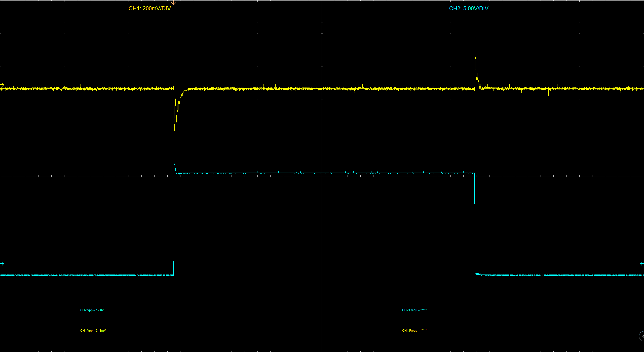644x352 pixels.
Task: Click the cyan waveform's falling edge
Action: click(x=475, y=226)
